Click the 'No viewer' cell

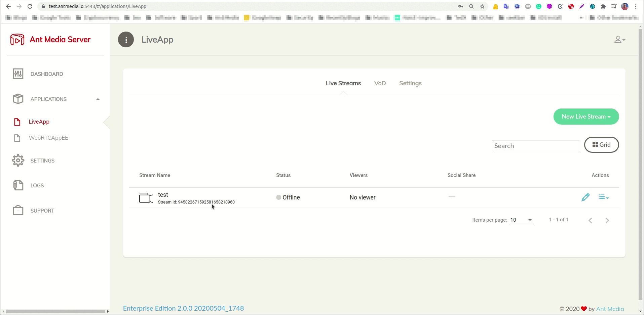click(363, 197)
